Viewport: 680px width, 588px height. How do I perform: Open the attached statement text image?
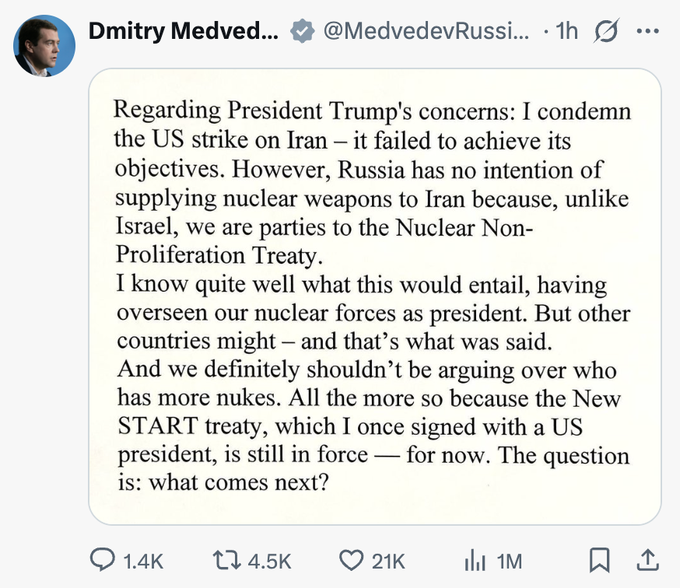pos(375,297)
